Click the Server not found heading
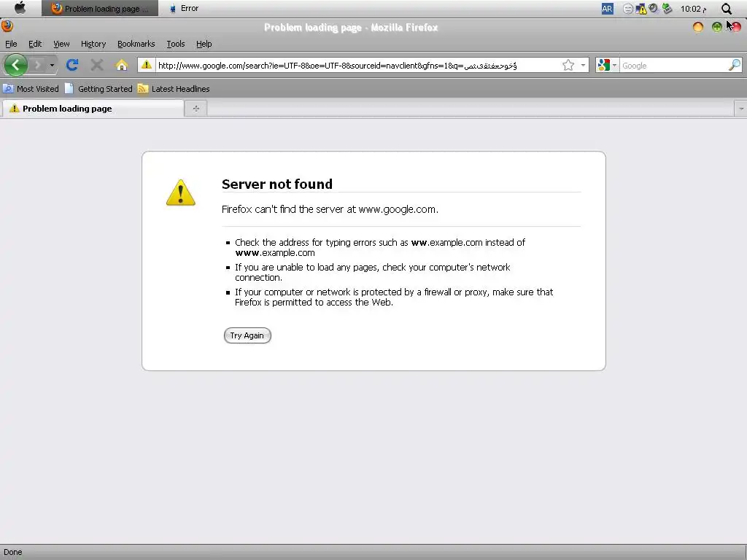 (x=276, y=184)
